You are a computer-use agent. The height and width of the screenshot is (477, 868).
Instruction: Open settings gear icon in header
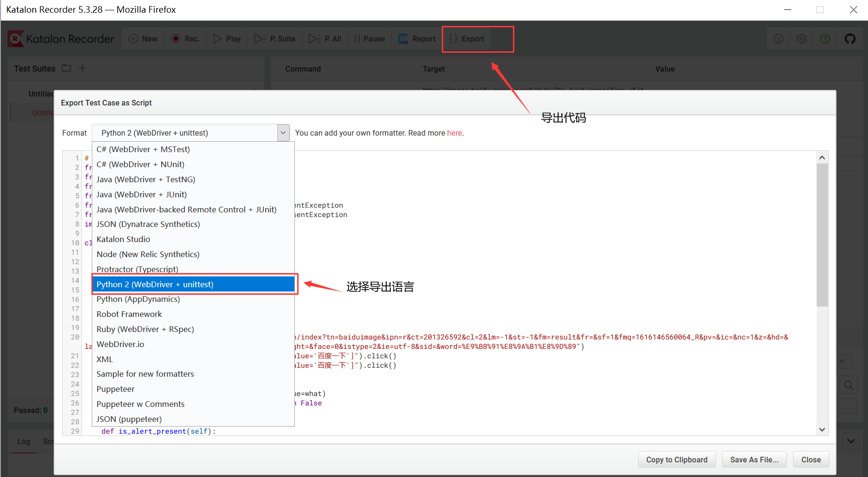tap(802, 39)
